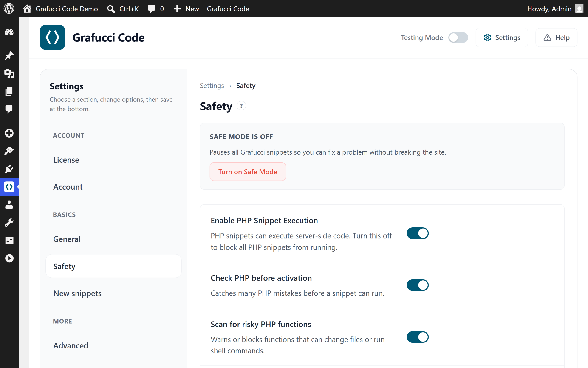Open the Help button in header

(x=556, y=37)
